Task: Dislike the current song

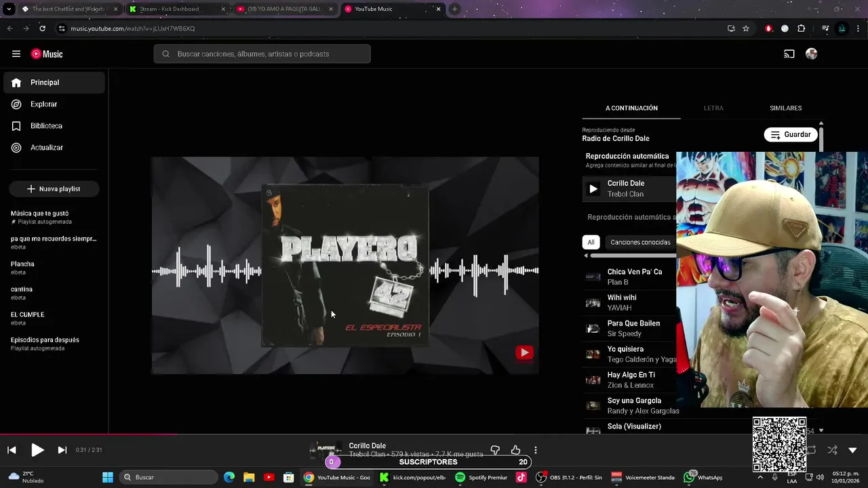Action: 495,450
